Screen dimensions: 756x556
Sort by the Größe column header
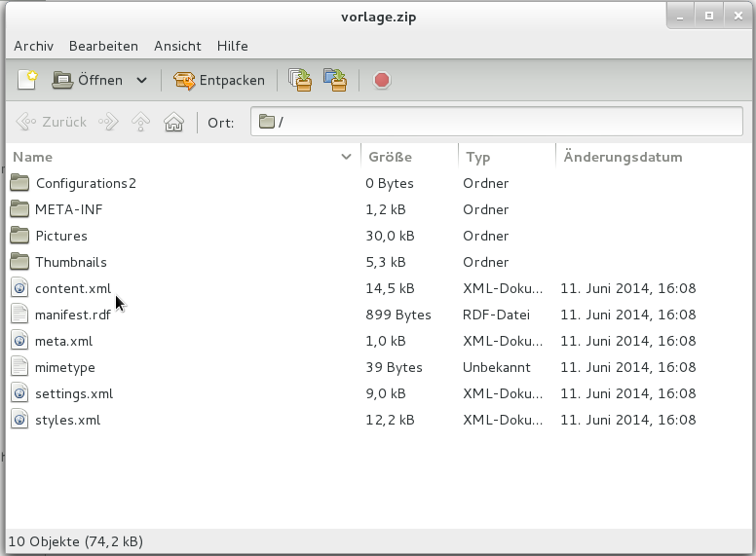point(390,157)
